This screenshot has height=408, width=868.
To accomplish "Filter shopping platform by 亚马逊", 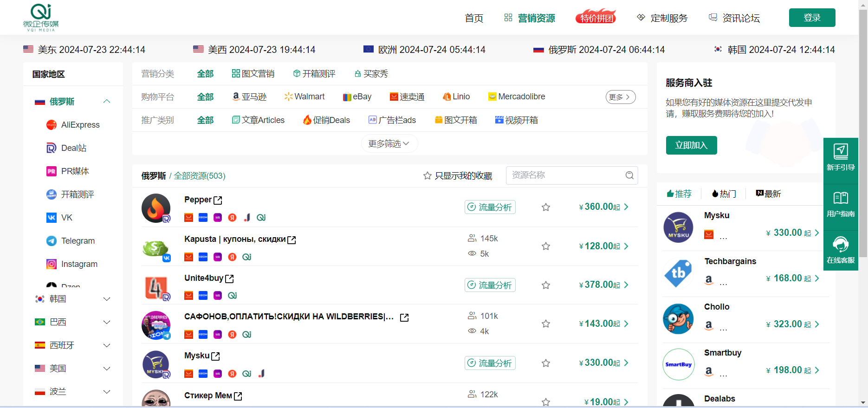I will tap(249, 97).
